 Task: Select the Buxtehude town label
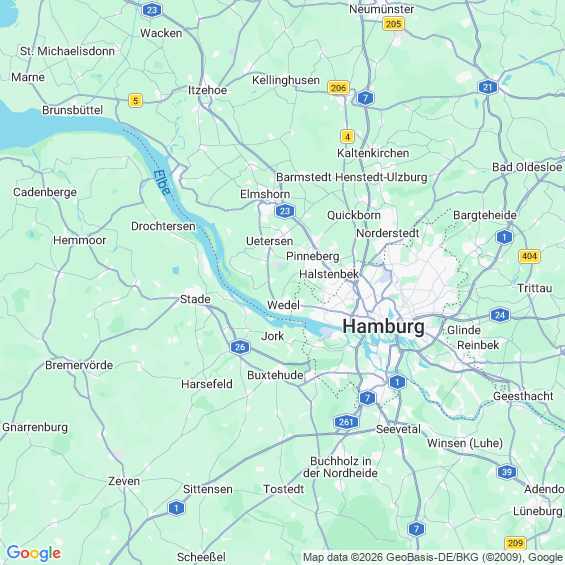click(275, 375)
